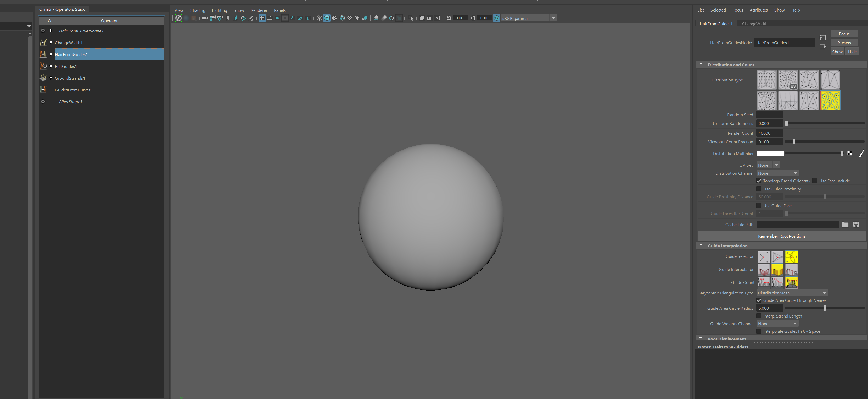Click the use all lights bulb icon

click(x=357, y=18)
